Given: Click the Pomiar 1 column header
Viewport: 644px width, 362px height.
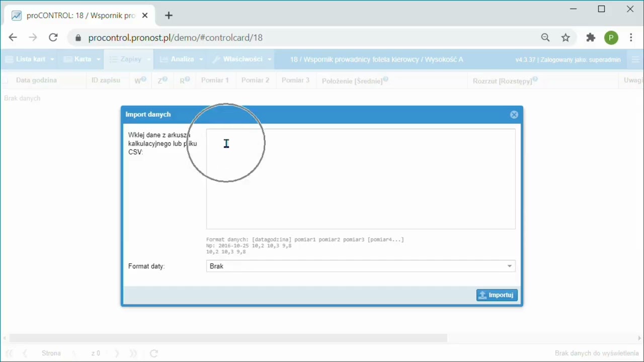Looking at the screenshot, I should coord(215,80).
